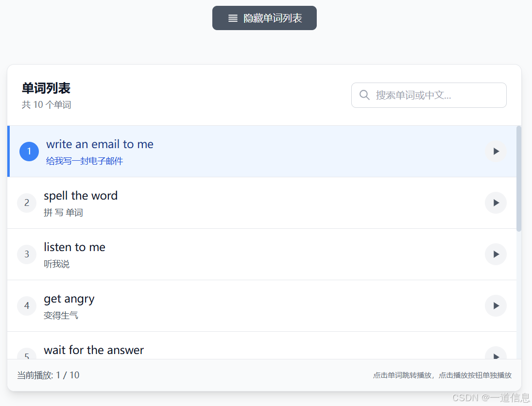
Task: Click the 共 10 个单词 count text
Action: 47,105
